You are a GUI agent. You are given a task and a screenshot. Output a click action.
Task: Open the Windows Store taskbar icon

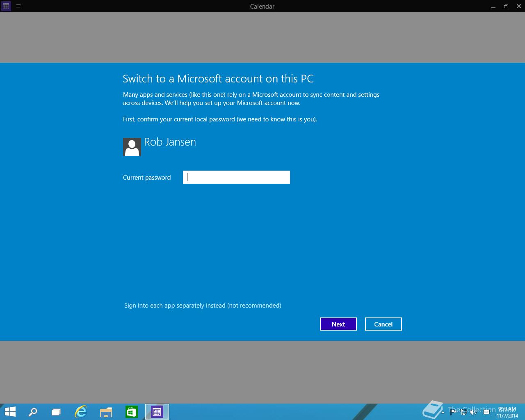[132, 412]
